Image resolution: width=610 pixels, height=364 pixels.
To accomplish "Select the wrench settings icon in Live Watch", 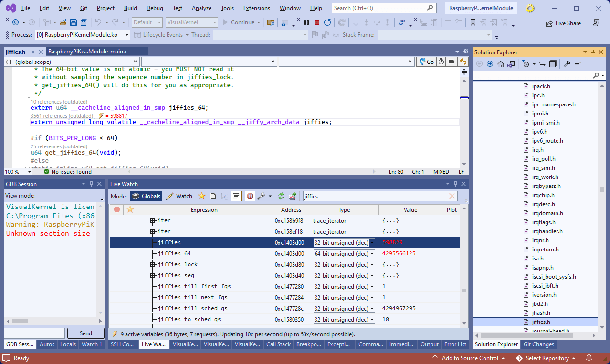I will click(x=262, y=196).
